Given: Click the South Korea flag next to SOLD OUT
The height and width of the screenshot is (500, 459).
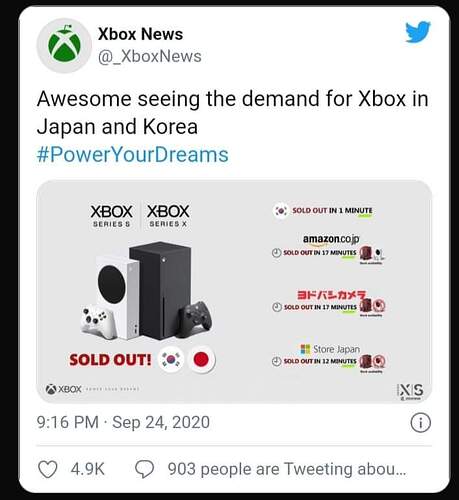Looking at the screenshot, I should (x=171, y=359).
